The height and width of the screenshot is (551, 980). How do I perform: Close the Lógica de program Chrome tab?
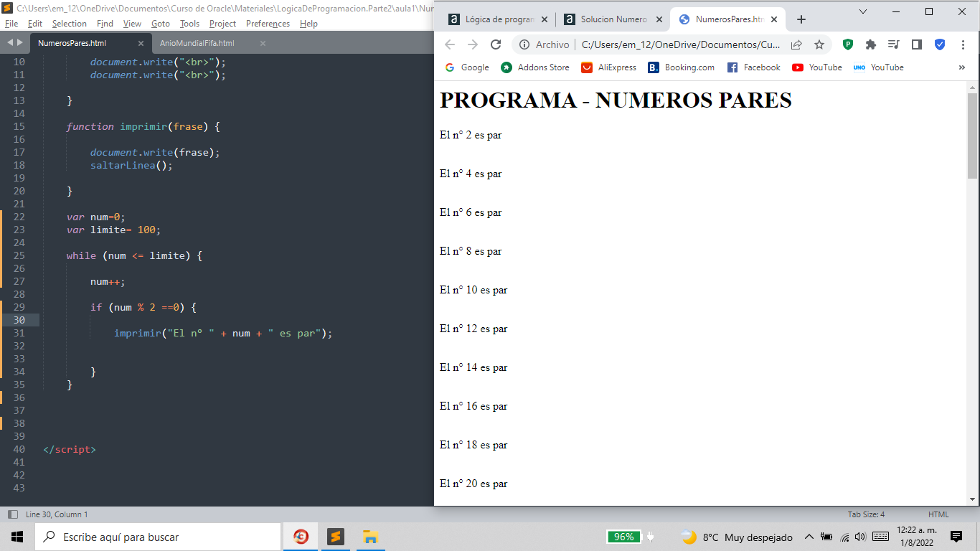click(544, 19)
